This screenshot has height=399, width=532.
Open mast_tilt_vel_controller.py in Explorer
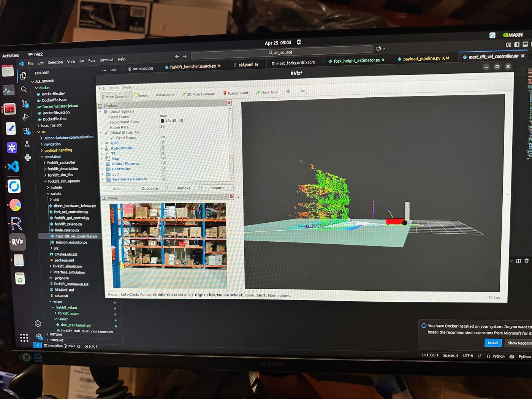[76, 236]
